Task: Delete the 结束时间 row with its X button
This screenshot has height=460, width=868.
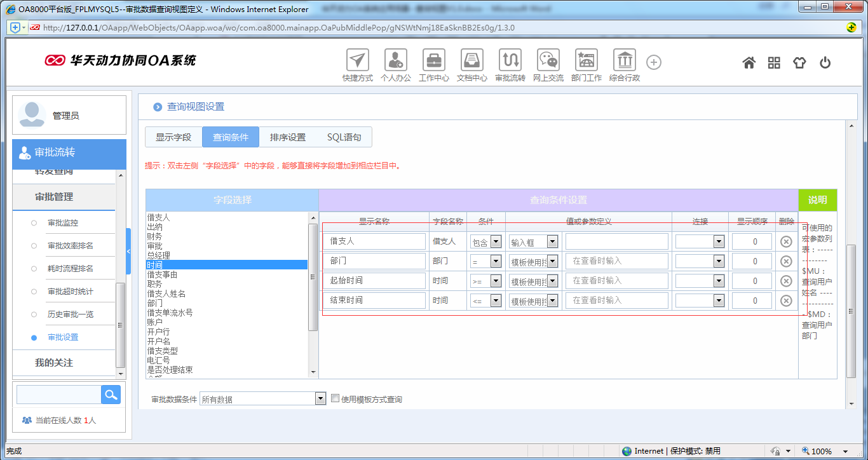Action: click(786, 300)
